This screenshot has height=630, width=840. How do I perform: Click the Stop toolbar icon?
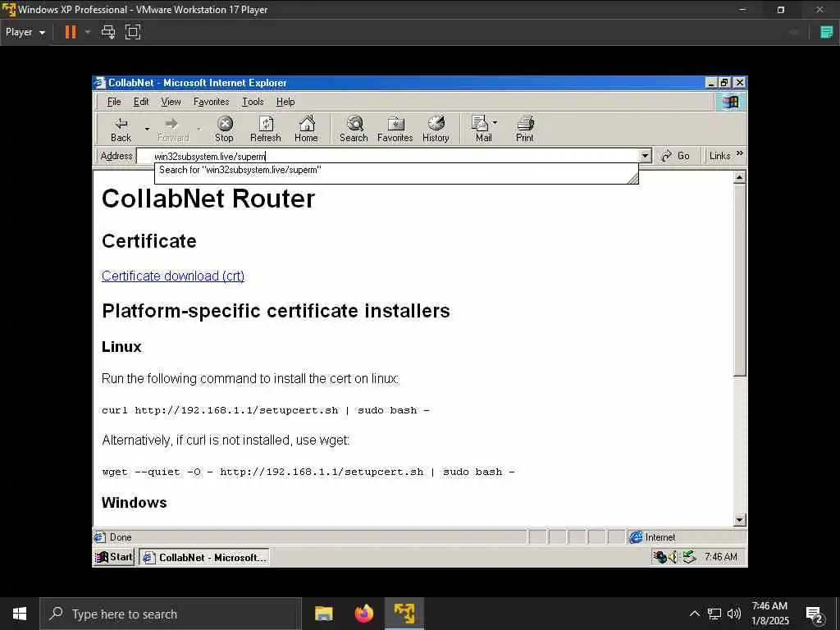pyautogui.click(x=225, y=129)
